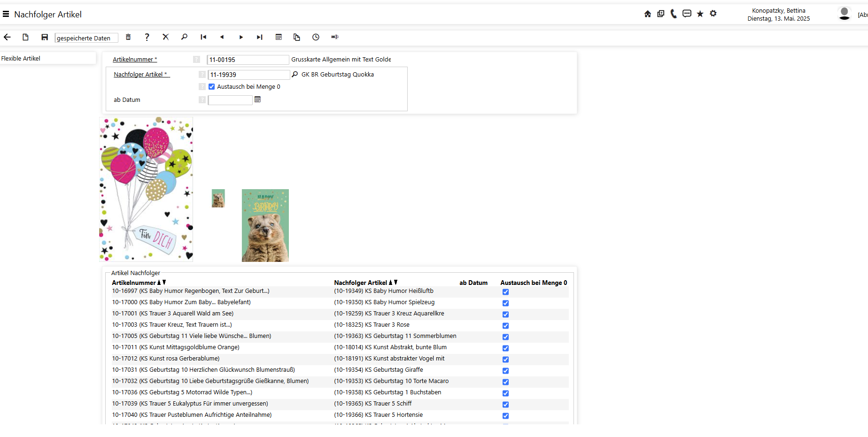Open the clock history icon in toolbar
This screenshot has height=437, width=868.
pyautogui.click(x=316, y=37)
